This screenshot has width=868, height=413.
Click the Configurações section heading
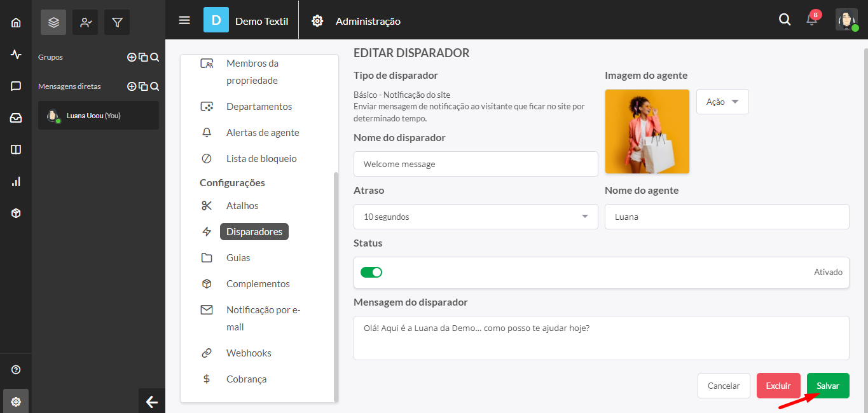tap(232, 182)
